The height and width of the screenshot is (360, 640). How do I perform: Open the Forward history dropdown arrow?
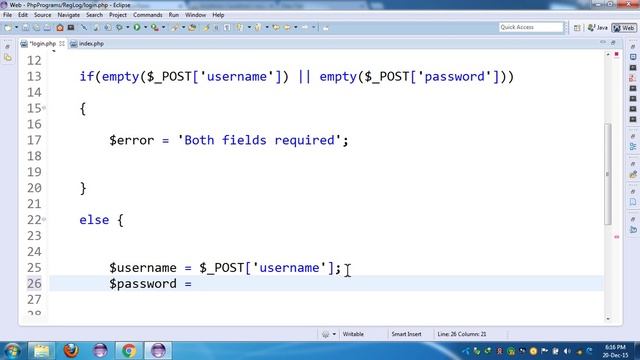tap(314, 27)
